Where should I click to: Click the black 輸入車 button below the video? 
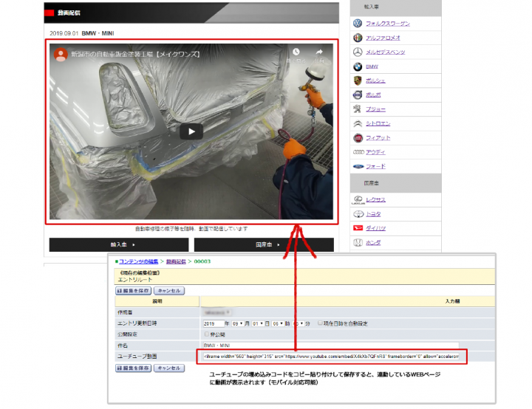[119, 244]
